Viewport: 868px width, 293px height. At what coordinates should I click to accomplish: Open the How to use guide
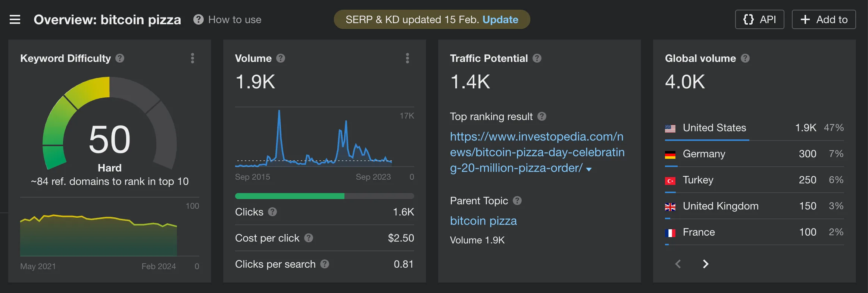click(x=234, y=19)
